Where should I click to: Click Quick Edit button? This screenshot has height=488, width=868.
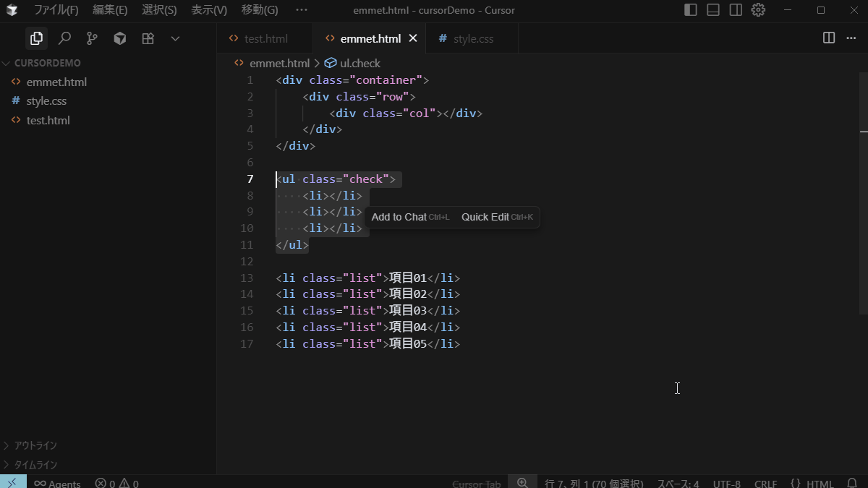click(x=497, y=217)
